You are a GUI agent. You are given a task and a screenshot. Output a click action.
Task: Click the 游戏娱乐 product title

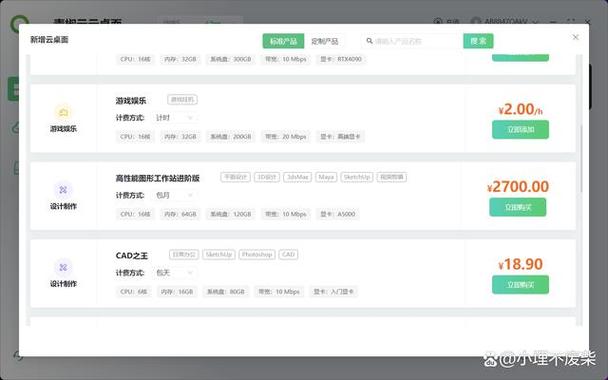pyautogui.click(x=131, y=101)
